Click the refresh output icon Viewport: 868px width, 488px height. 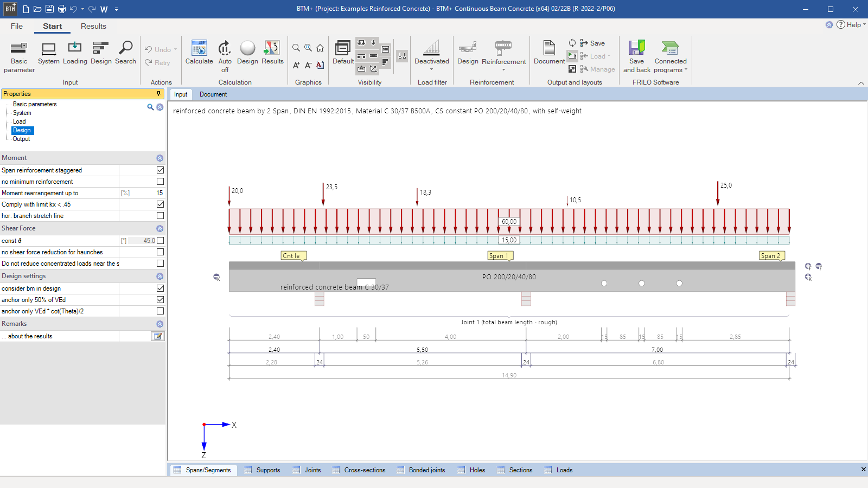[x=572, y=43]
